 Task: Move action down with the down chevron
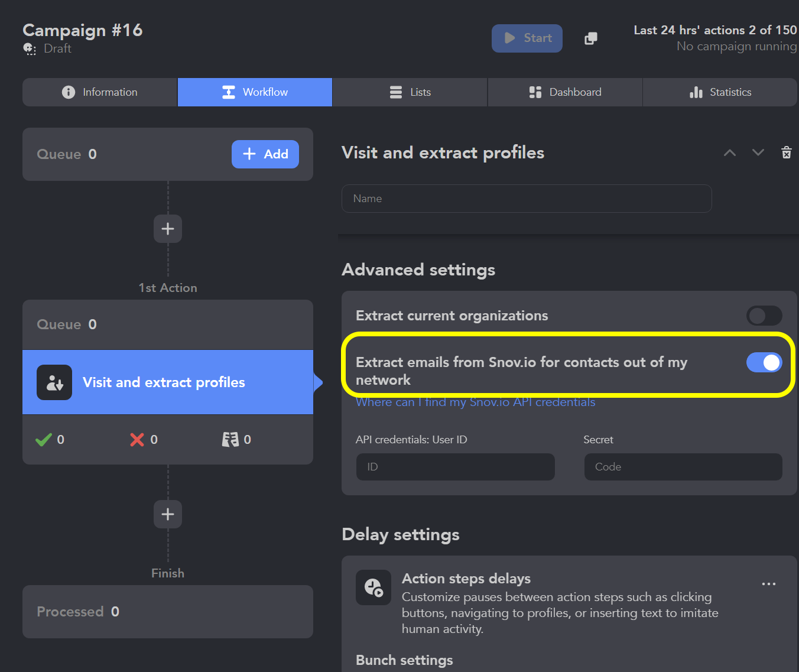click(x=758, y=152)
